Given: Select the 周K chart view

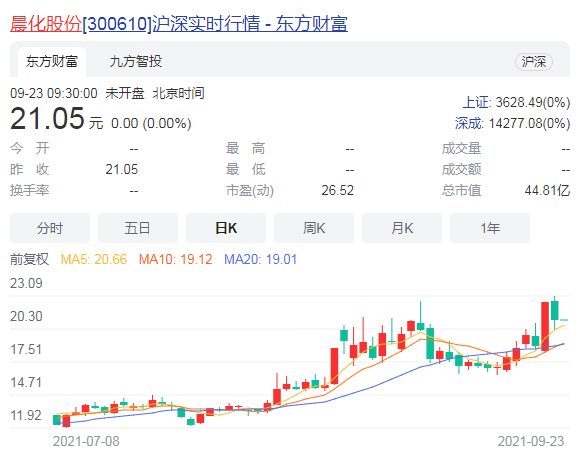Looking at the screenshot, I should [314, 228].
